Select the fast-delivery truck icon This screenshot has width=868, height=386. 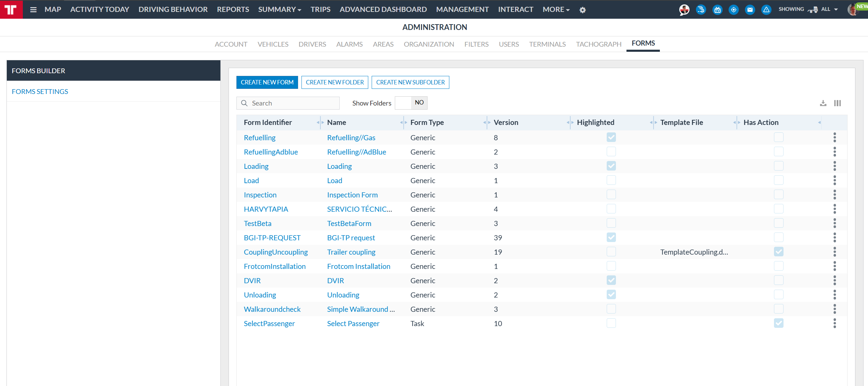tap(701, 10)
